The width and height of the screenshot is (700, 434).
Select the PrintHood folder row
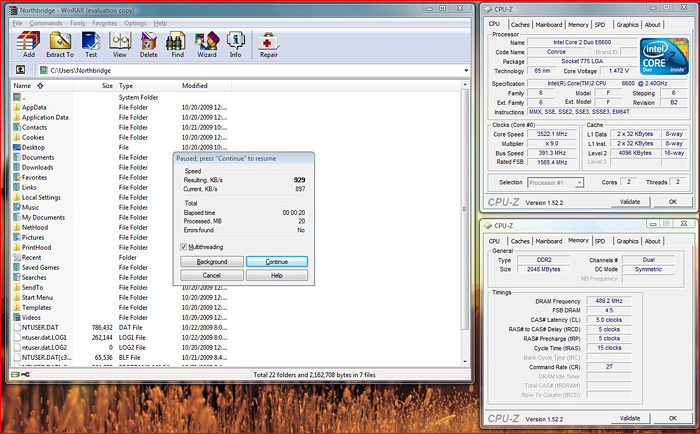point(121,247)
